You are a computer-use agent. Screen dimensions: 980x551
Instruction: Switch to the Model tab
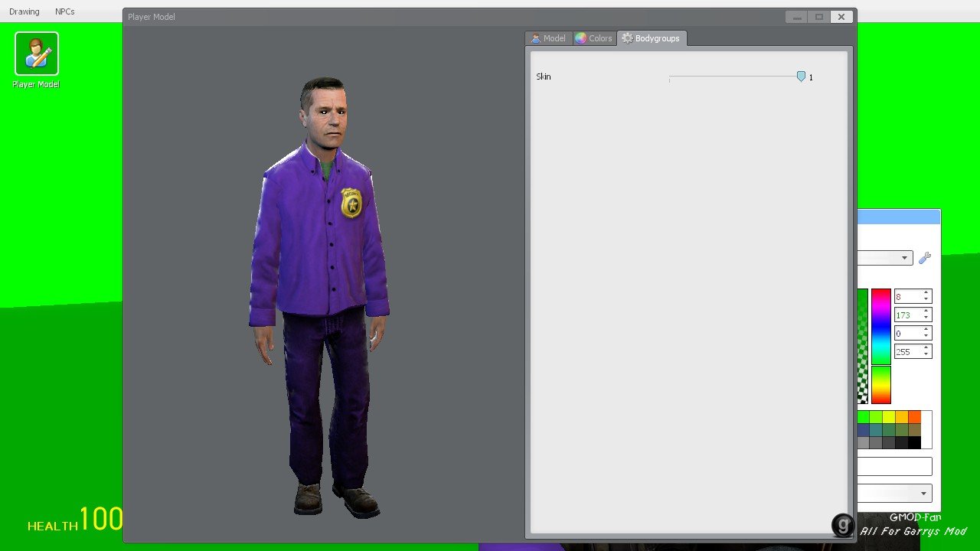pos(548,38)
